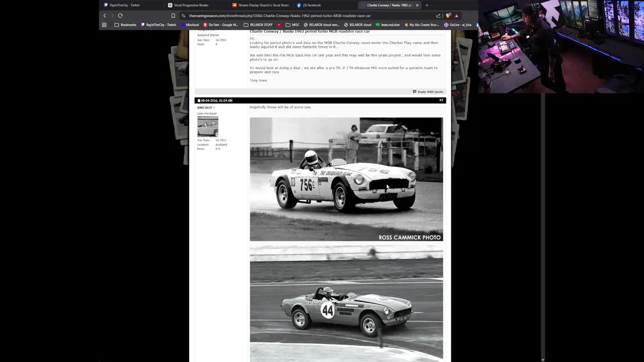Open the GoLive - ai_licia bookmark
This screenshot has width=644, height=362.
coord(457,25)
